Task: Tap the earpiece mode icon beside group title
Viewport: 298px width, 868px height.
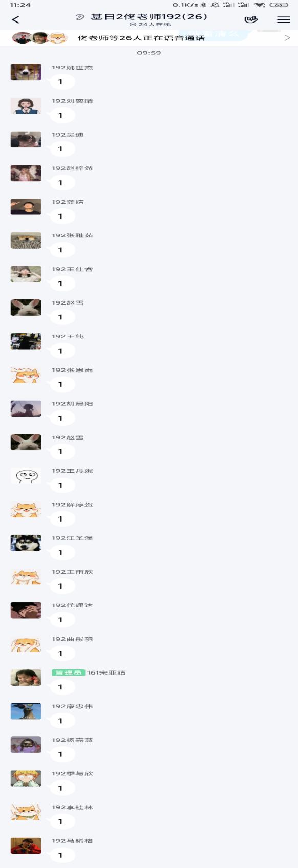Action: point(80,17)
